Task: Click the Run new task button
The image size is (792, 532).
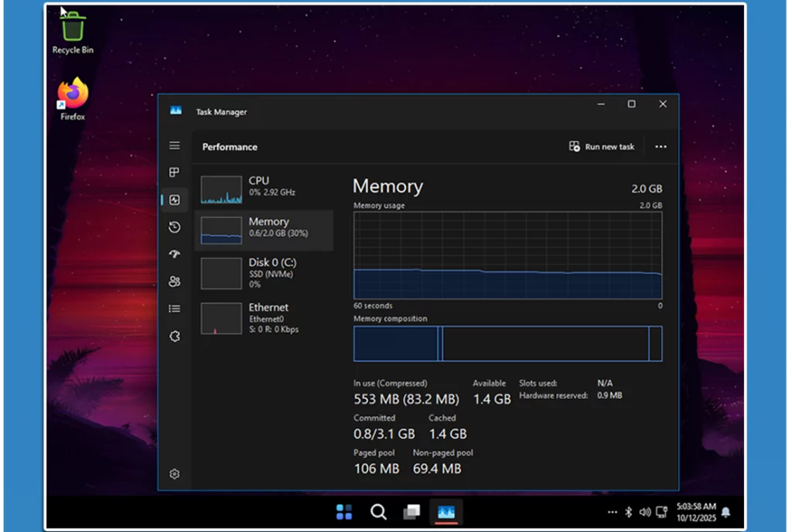Action: pos(602,147)
